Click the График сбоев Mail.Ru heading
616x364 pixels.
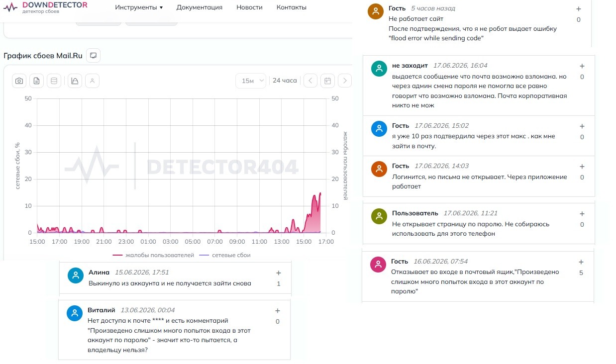coord(43,55)
